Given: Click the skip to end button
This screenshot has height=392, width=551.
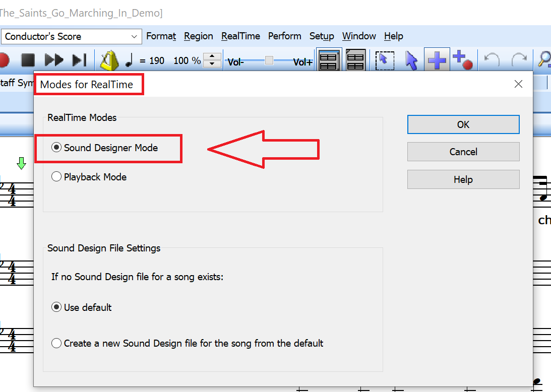Looking at the screenshot, I should click(80, 60).
